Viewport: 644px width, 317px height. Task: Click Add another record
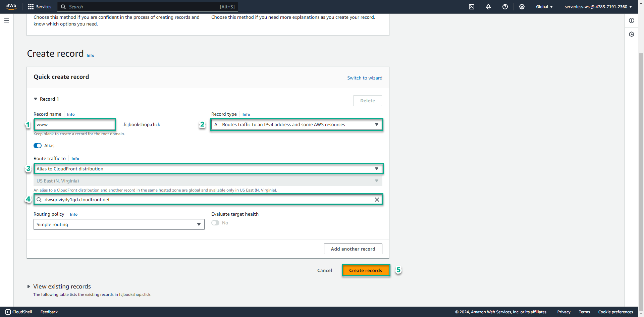(353, 249)
